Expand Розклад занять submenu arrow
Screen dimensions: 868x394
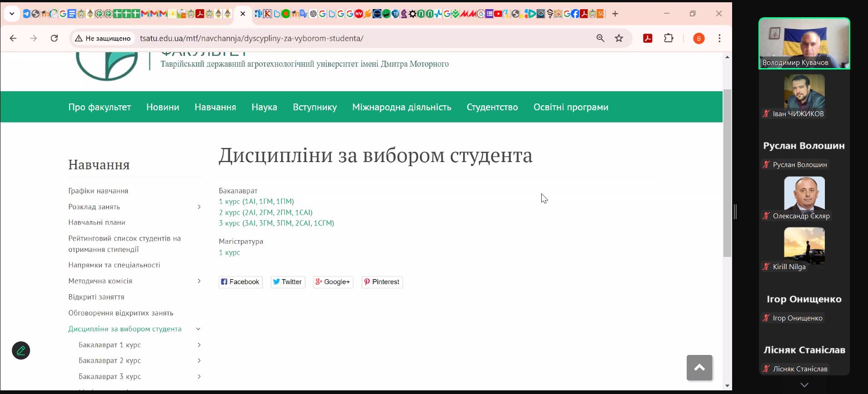199,207
